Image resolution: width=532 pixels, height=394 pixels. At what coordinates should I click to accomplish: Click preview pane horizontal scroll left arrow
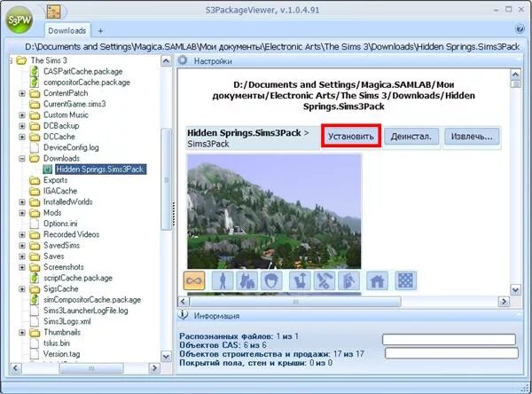(x=184, y=301)
